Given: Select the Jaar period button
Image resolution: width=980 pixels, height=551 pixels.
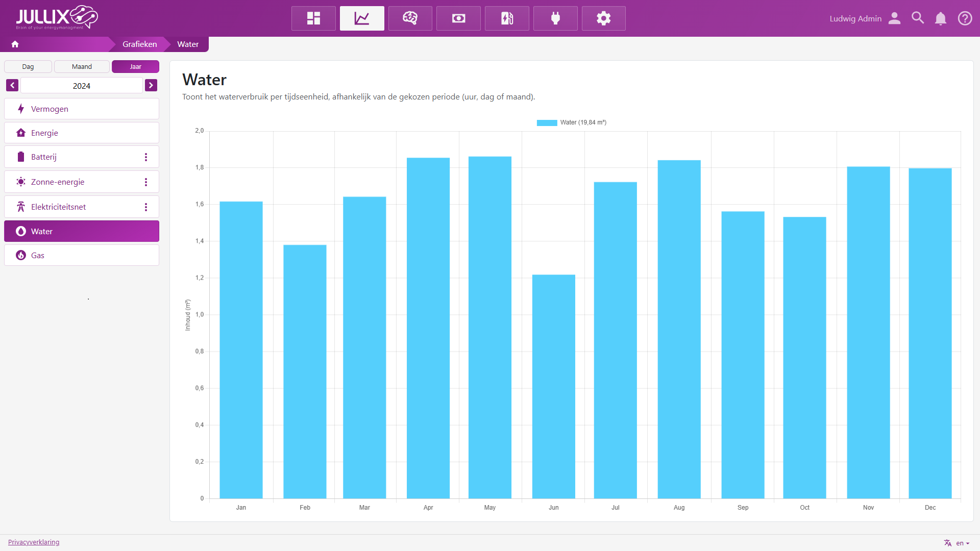Looking at the screenshot, I should tap(135, 67).
